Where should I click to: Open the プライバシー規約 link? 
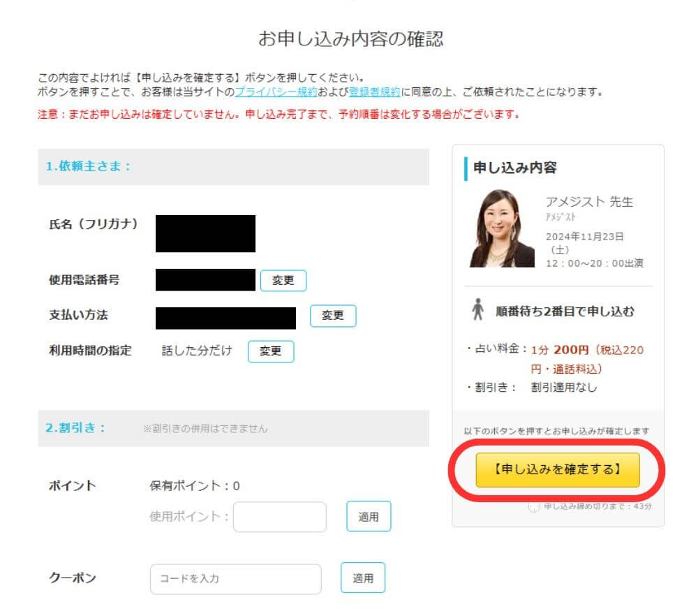(x=276, y=91)
